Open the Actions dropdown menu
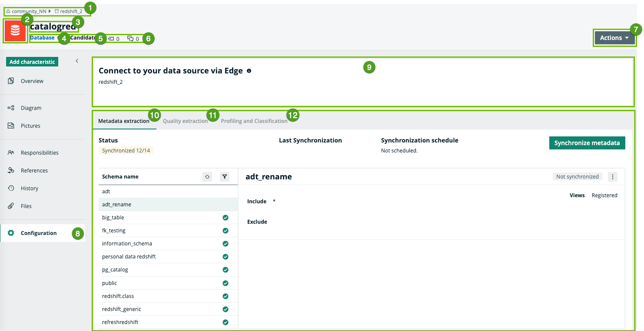644x331 pixels. point(614,38)
